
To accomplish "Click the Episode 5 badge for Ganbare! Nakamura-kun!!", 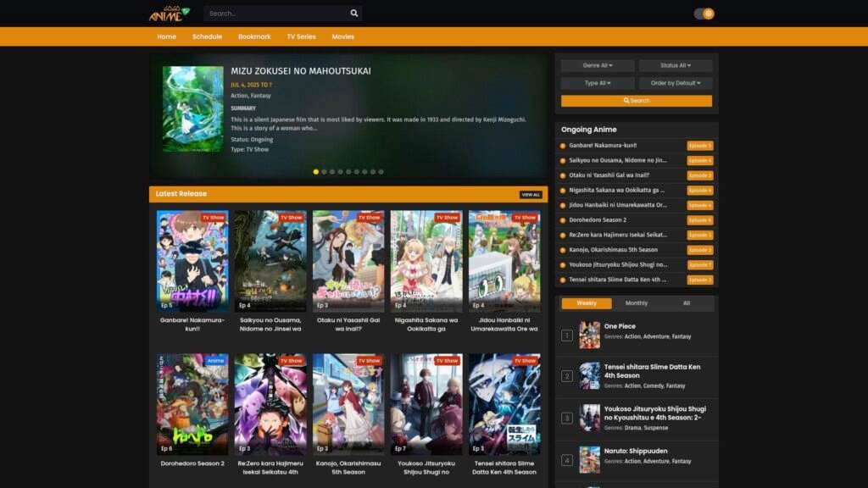I will (x=699, y=146).
